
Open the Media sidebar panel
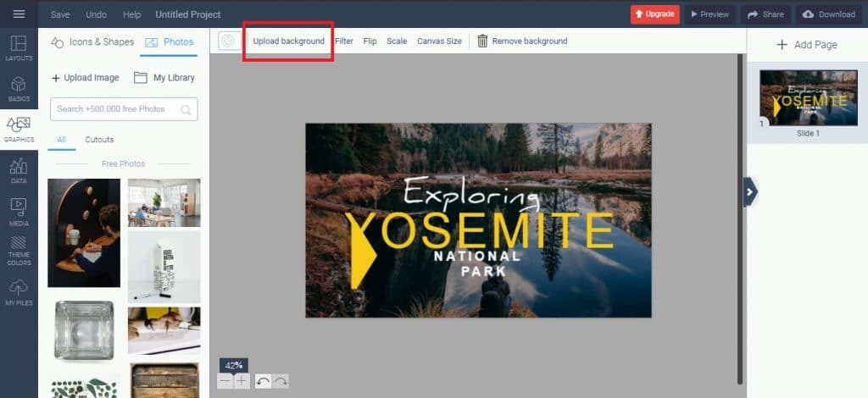tap(19, 213)
